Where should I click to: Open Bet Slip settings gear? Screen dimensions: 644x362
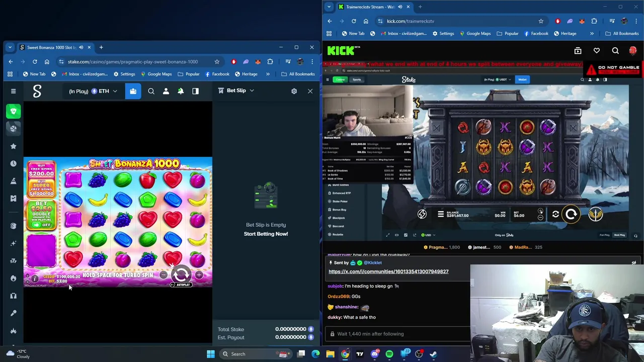[294, 91]
